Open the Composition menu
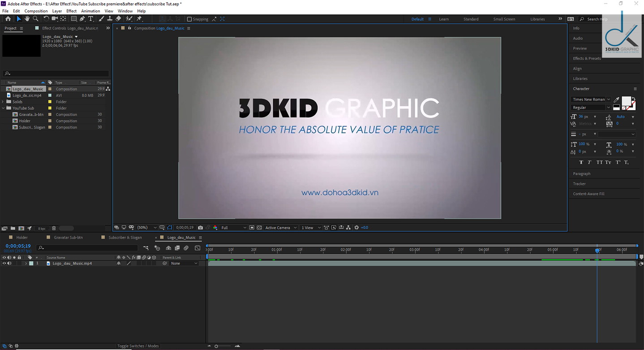The width and height of the screenshot is (644, 350). [36, 11]
